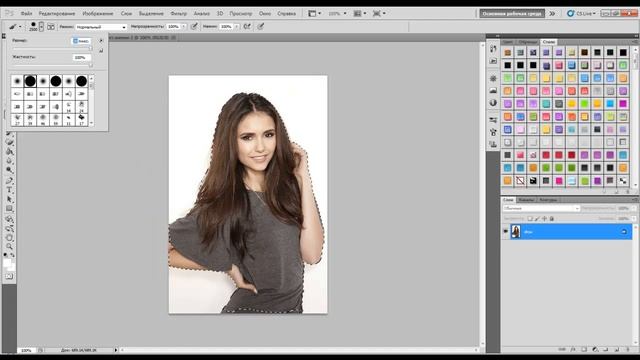This screenshot has width=640, height=360.
Task: Open the CS Live menu
Action: (581, 13)
